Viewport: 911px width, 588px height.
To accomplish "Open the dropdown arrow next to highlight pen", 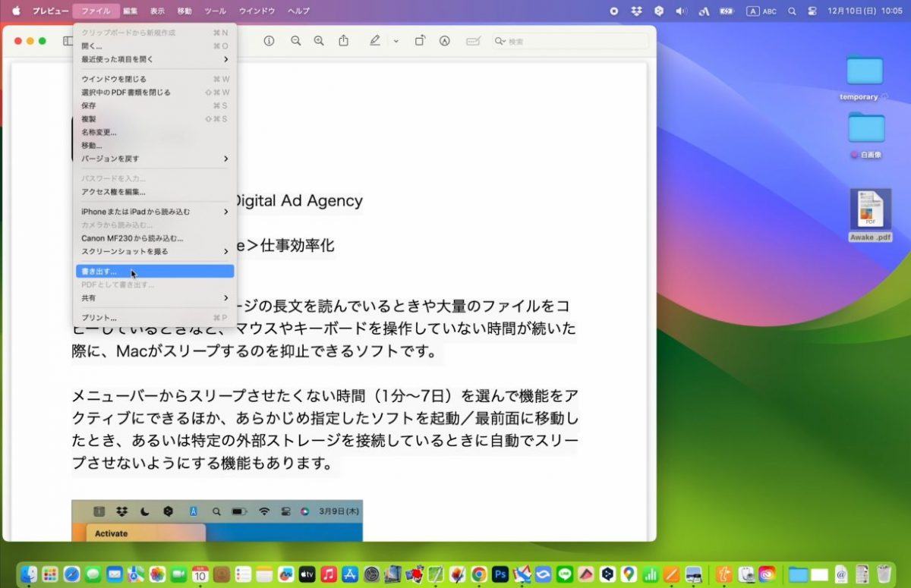I will [396, 41].
